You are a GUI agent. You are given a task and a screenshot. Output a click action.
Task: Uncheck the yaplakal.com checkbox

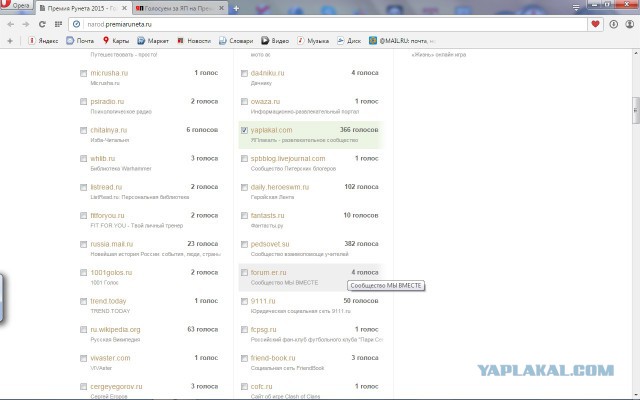pos(244,130)
